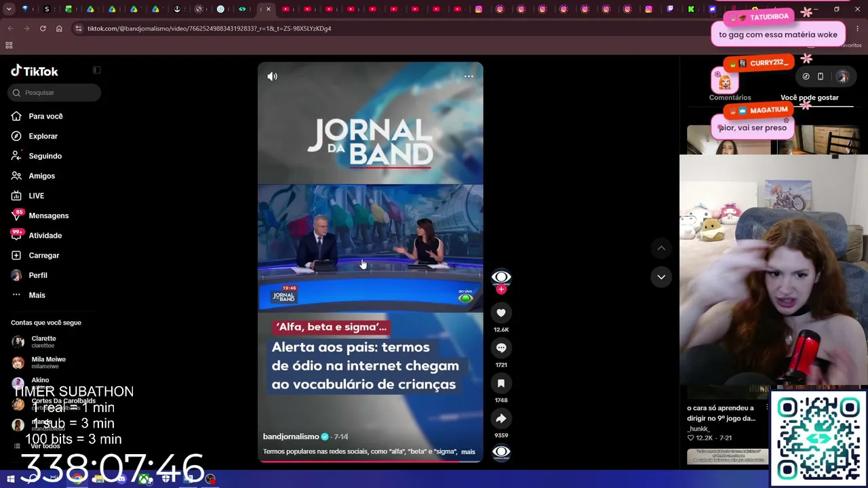The height and width of the screenshot is (488, 868).
Task: Open Atividade notifications
Action: [45, 235]
